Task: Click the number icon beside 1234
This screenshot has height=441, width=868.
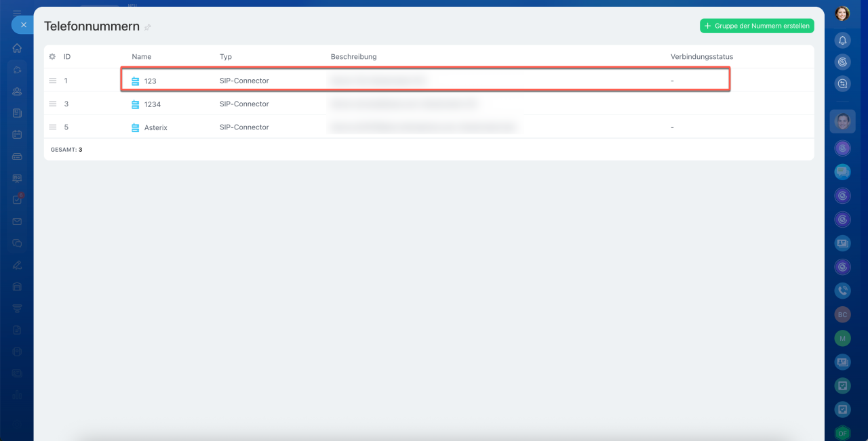Action: [136, 104]
